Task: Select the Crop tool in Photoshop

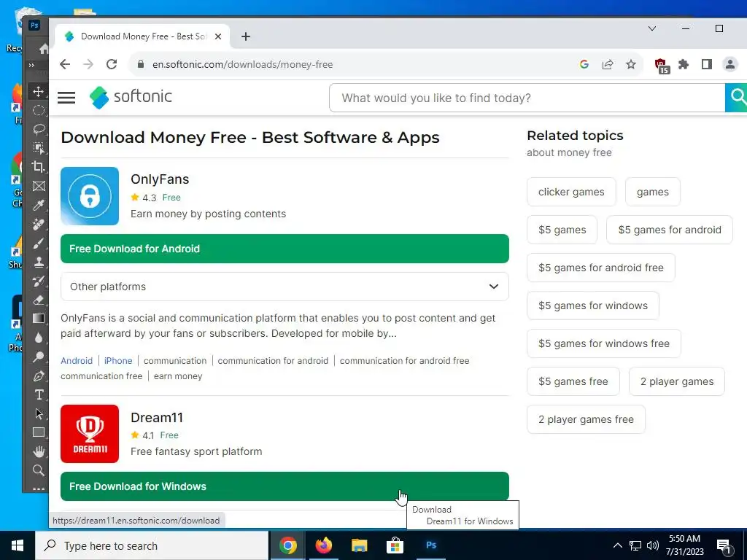Action: [39, 167]
